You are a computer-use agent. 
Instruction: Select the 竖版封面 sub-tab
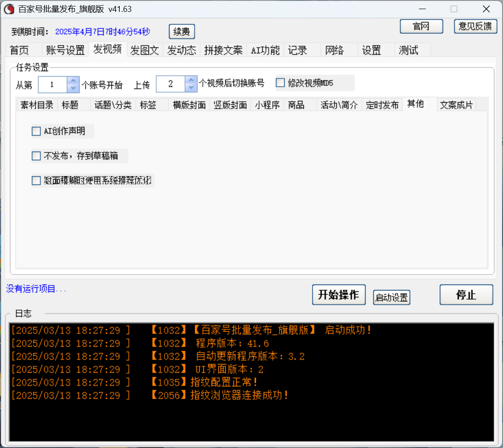pos(230,105)
